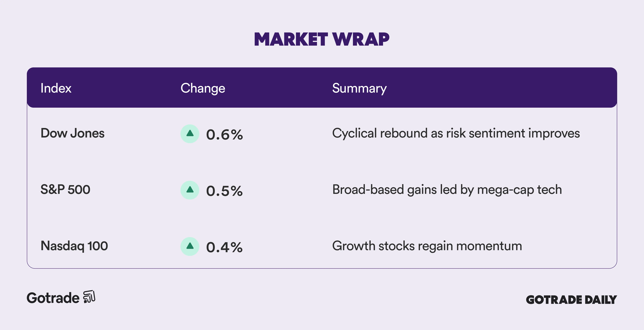Click the Change column header
This screenshot has width=644, height=330.
(203, 88)
